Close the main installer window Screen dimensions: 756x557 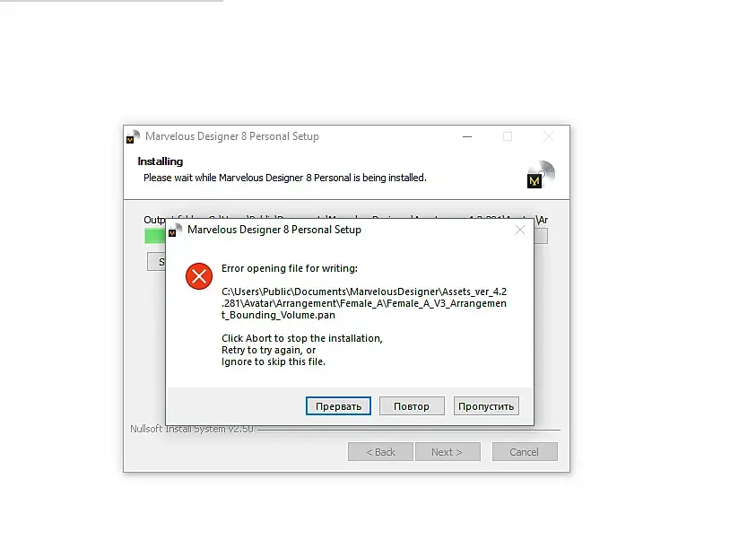click(548, 137)
